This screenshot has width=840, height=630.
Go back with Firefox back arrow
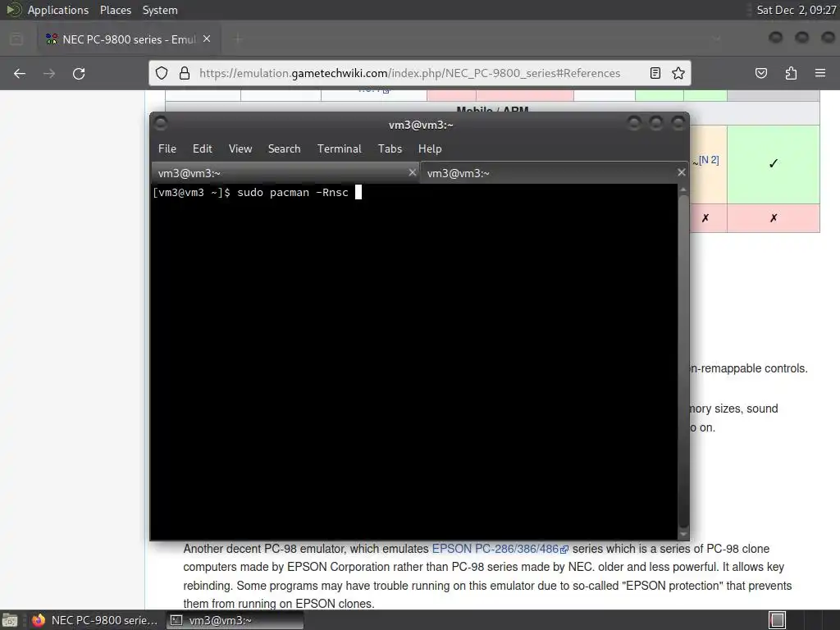point(20,73)
